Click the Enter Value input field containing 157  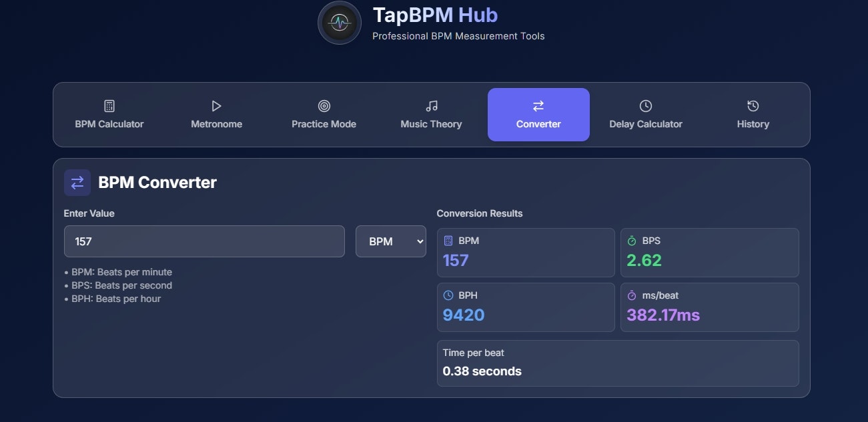pyautogui.click(x=204, y=241)
